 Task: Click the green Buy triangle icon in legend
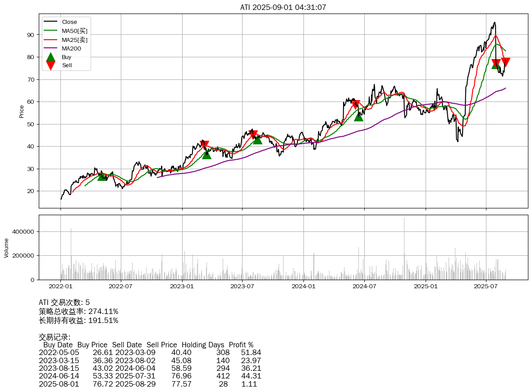50,57
